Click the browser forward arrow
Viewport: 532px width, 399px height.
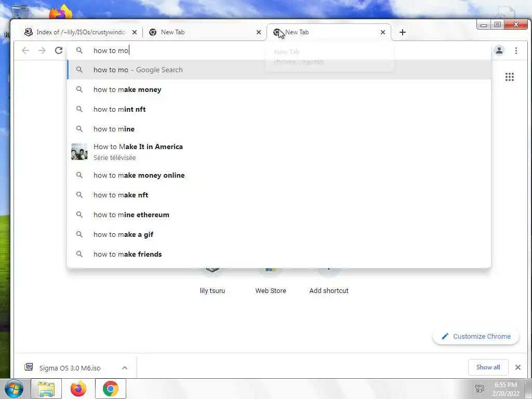(42, 50)
